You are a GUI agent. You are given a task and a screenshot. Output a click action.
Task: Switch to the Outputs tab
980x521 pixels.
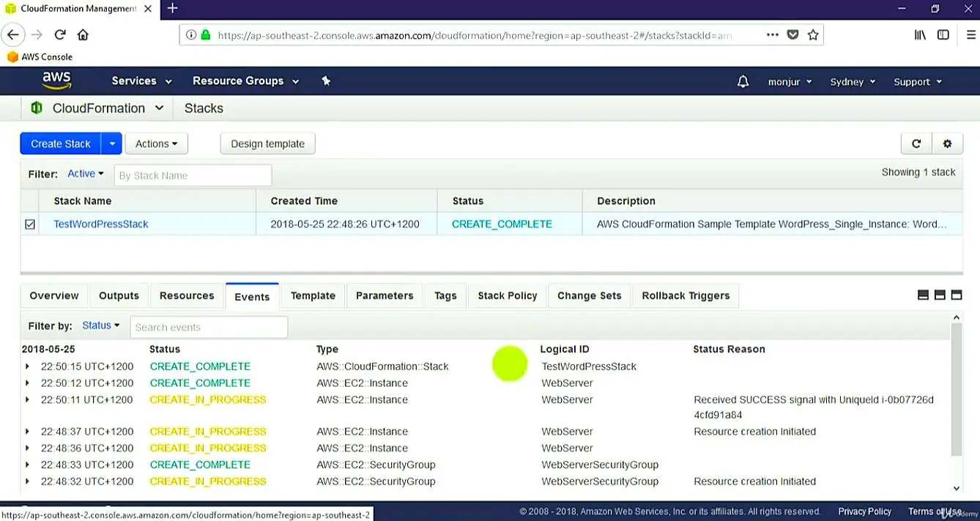click(x=119, y=295)
